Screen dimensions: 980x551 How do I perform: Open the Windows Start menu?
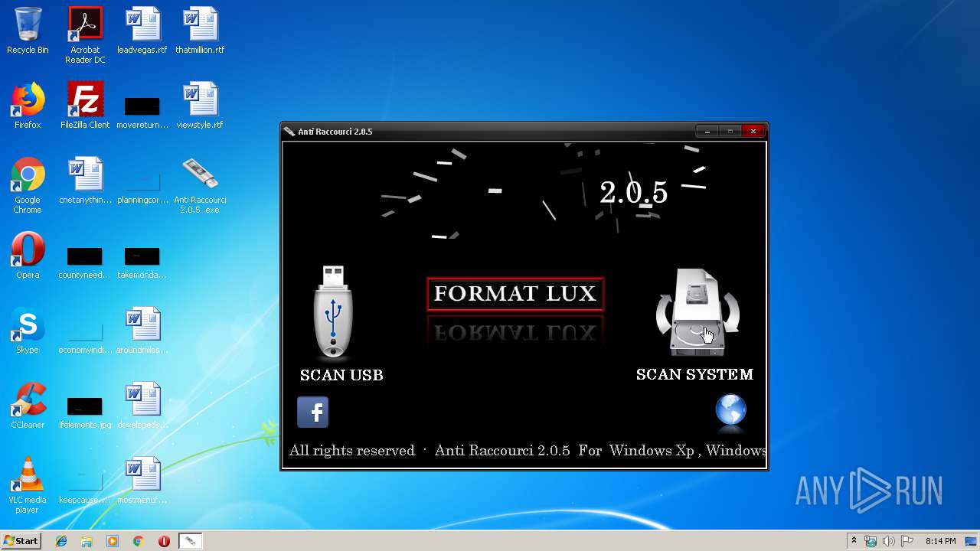tap(21, 541)
